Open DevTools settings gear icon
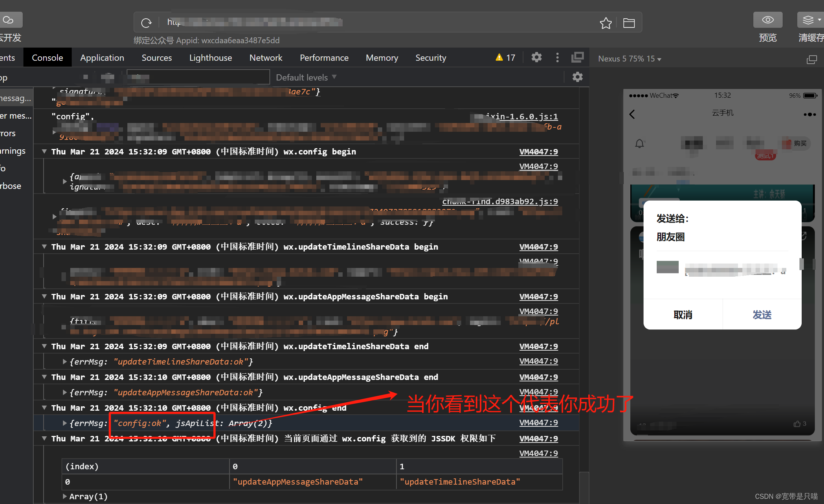 (x=536, y=58)
